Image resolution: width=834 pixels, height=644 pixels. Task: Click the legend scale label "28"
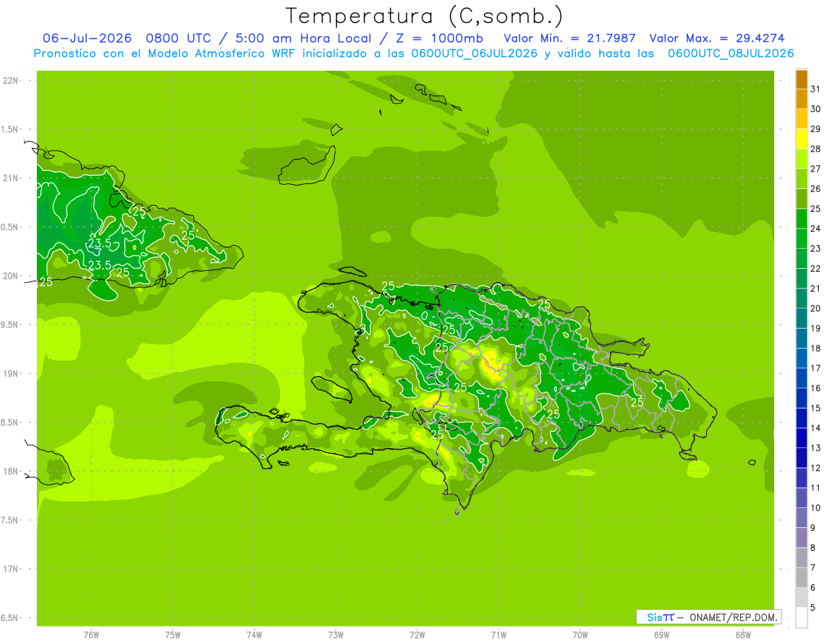[815, 149]
